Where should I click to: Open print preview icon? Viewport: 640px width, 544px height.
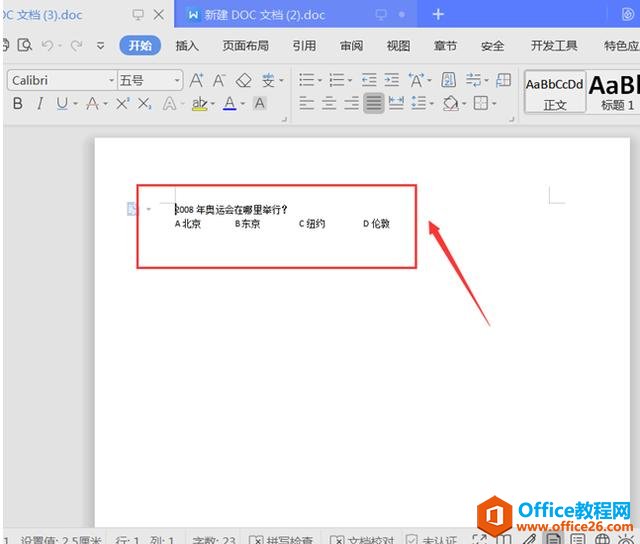pos(24,45)
